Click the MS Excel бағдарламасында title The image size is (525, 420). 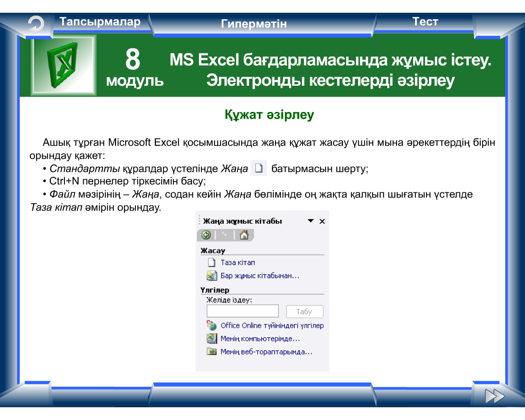331,70
